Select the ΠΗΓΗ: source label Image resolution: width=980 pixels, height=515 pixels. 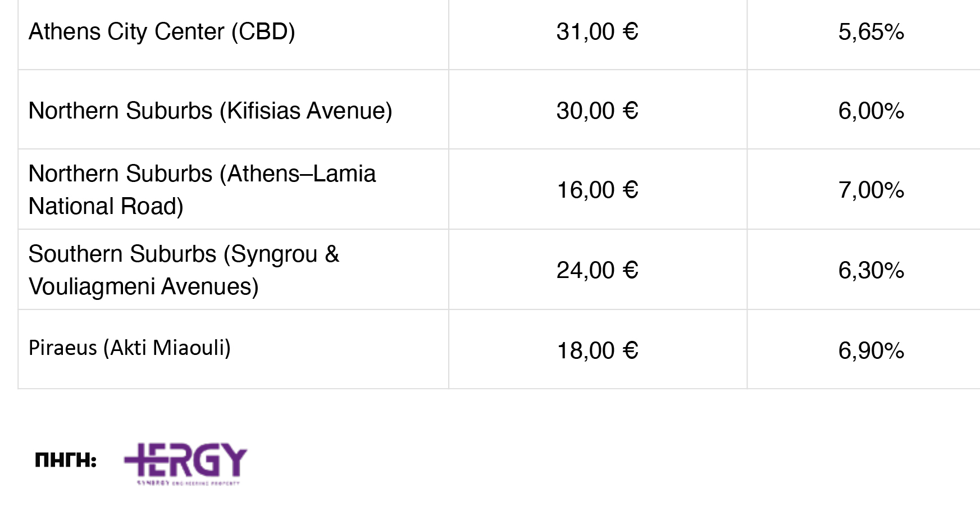(66, 461)
